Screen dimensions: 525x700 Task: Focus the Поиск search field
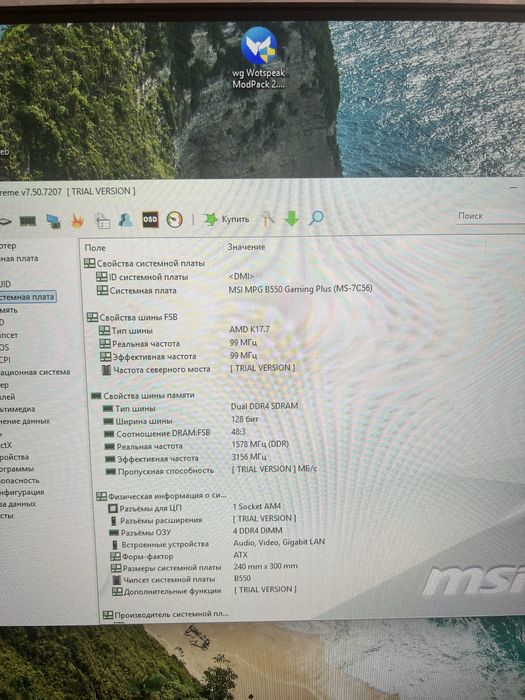(490, 216)
